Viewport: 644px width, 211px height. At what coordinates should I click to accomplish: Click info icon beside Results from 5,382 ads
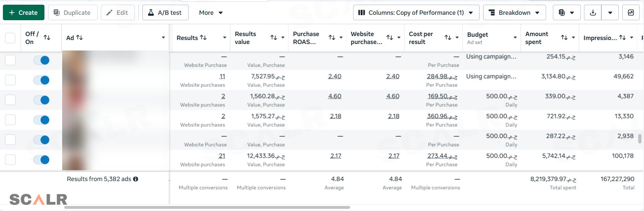click(x=136, y=179)
